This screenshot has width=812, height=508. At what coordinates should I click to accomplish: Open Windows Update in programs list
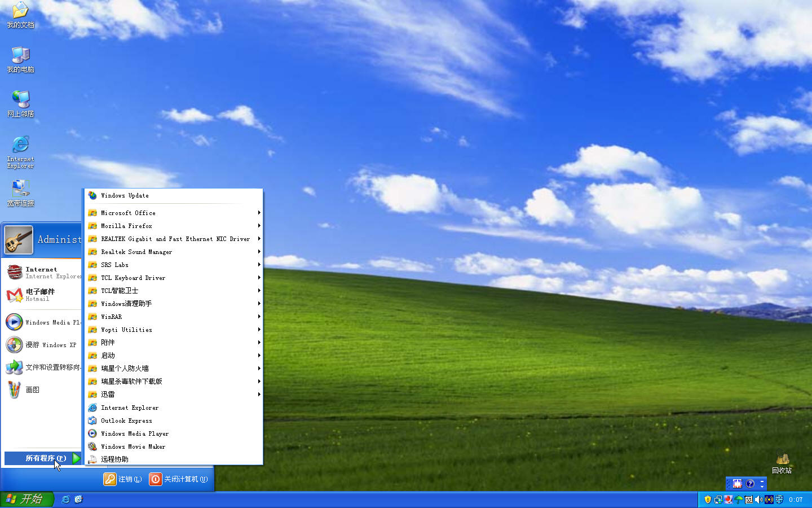point(174,195)
